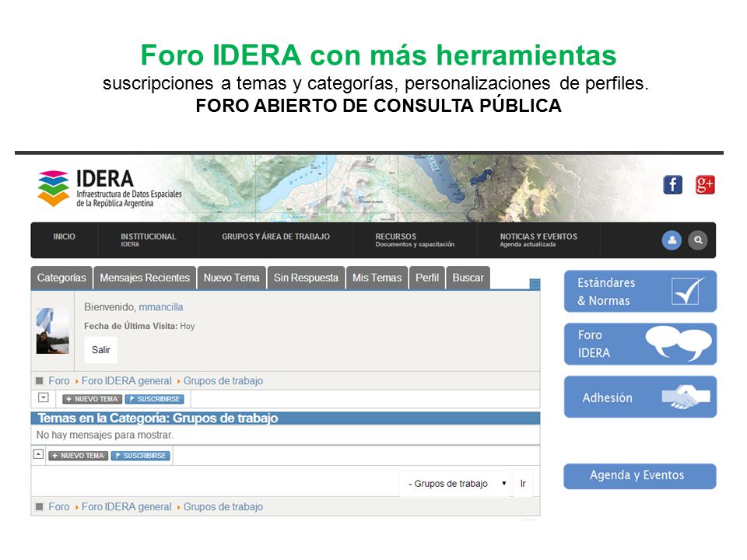Switch to the Mensajes Recientes tab
Image resolution: width=747 pixels, height=560 pixels.
(145, 278)
